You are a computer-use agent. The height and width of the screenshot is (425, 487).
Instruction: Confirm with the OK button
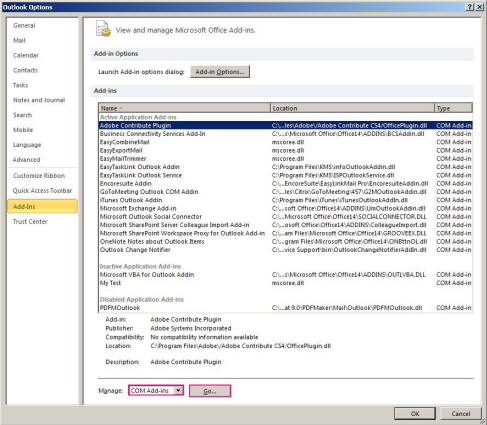(415, 414)
